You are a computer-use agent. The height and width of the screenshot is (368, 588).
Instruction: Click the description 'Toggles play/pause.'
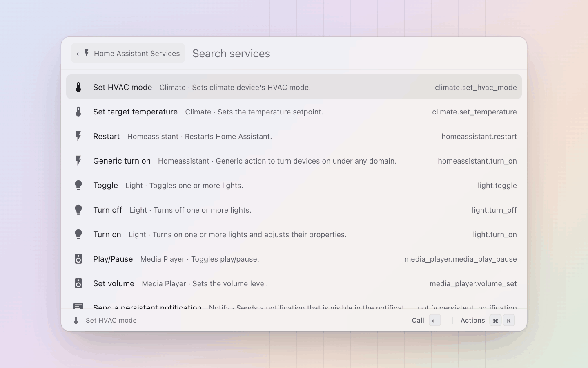(225, 259)
